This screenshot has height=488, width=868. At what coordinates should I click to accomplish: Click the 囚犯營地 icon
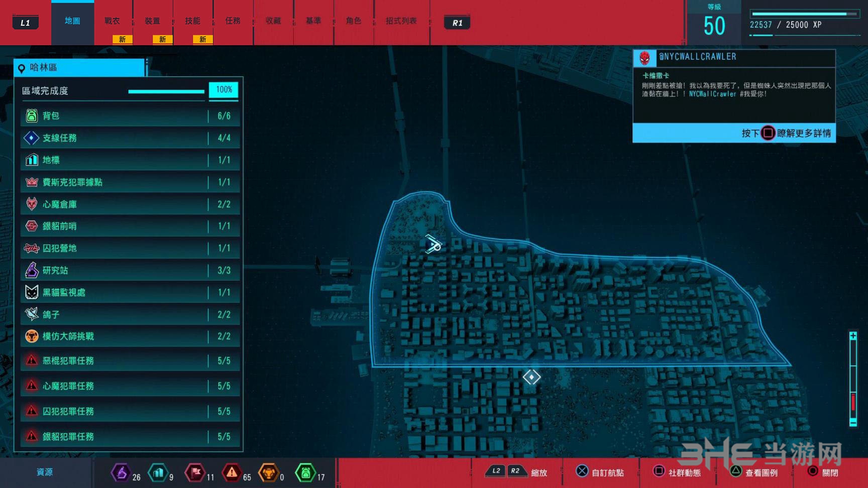(32, 248)
